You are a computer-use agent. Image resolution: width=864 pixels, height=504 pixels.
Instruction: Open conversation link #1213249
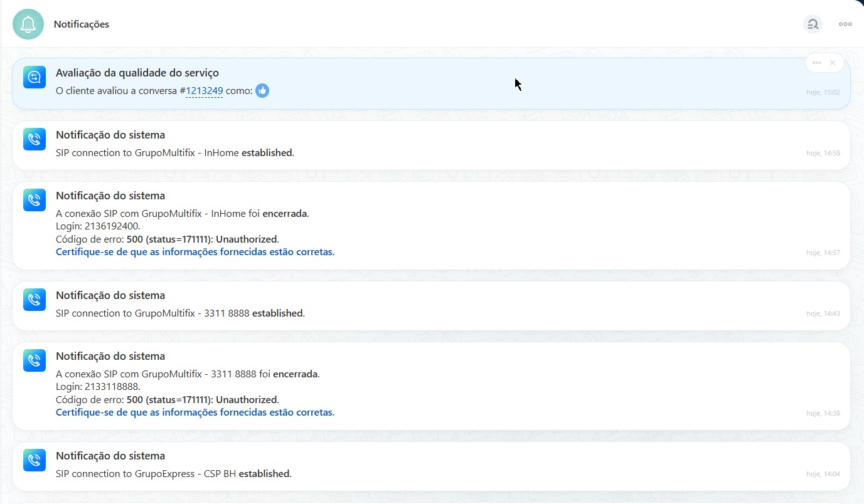(x=204, y=91)
